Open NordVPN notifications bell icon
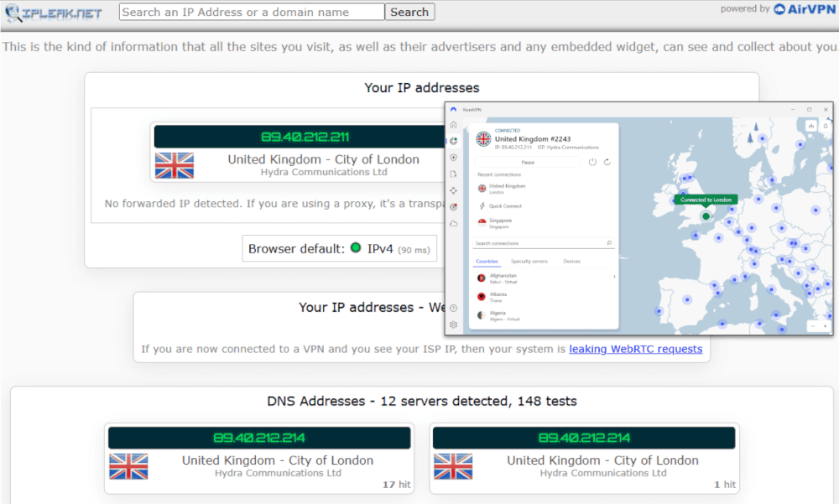The image size is (839, 504). point(825,126)
